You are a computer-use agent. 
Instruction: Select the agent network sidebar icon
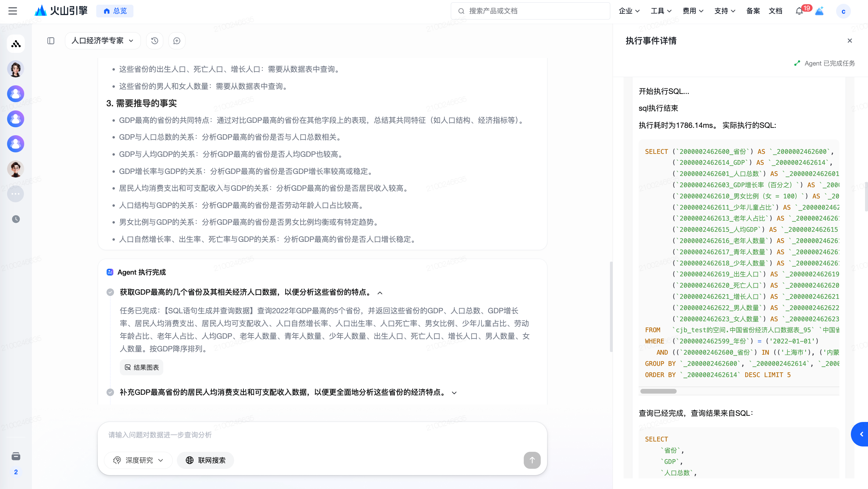(x=16, y=44)
